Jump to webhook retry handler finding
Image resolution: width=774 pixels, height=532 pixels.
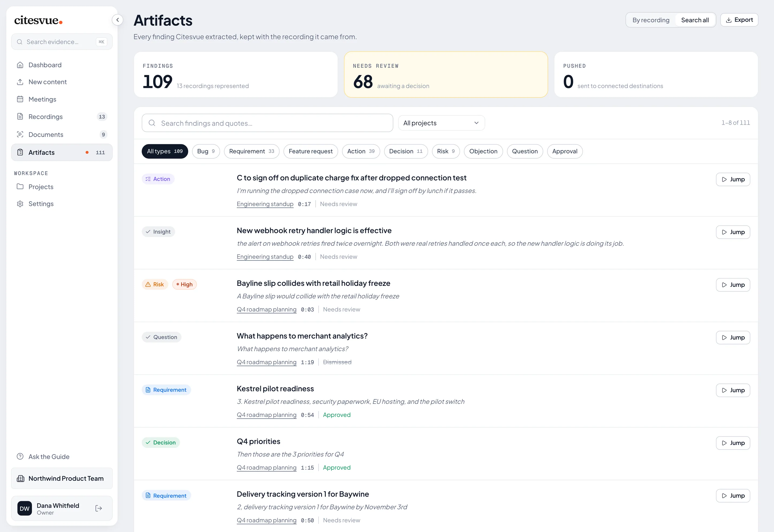(733, 232)
